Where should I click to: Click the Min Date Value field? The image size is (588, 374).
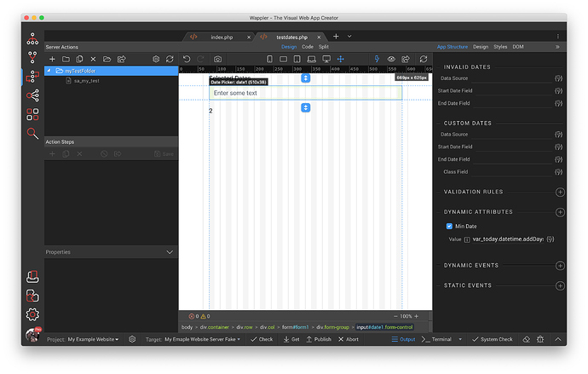(508, 239)
